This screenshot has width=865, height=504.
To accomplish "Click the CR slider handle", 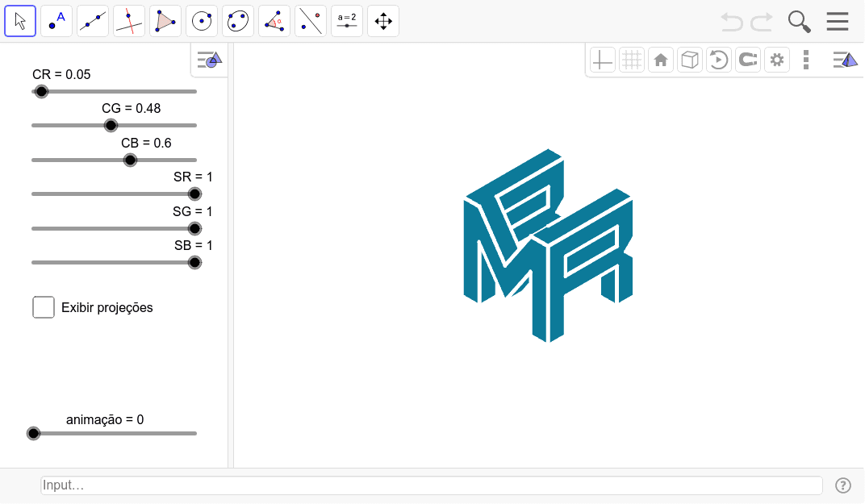I will click(x=41, y=92).
